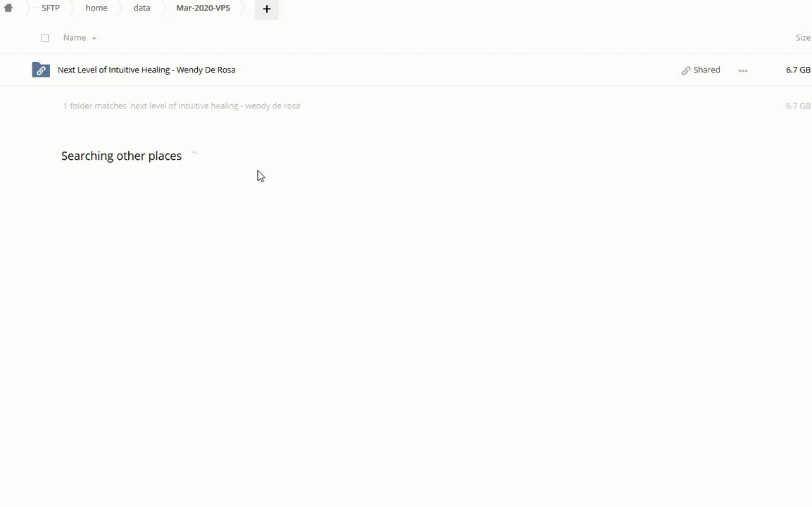The width and height of the screenshot is (812, 507).
Task: Jump to the data breadcrumb folder
Action: tap(142, 8)
